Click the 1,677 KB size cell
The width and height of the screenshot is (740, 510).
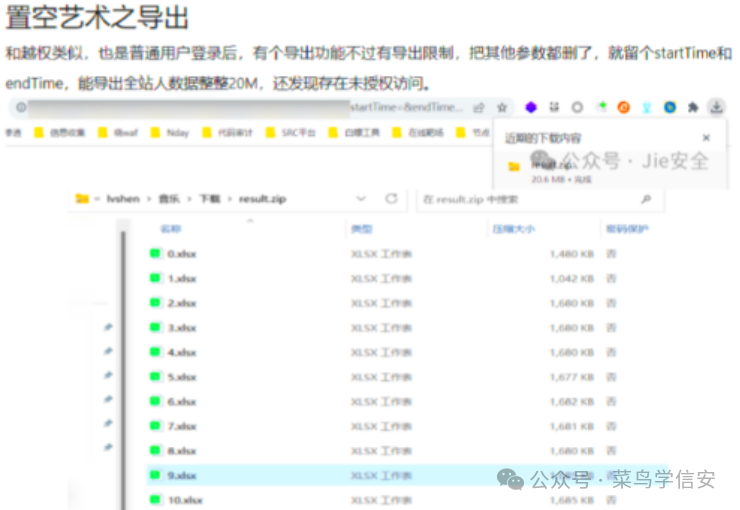coord(572,376)
